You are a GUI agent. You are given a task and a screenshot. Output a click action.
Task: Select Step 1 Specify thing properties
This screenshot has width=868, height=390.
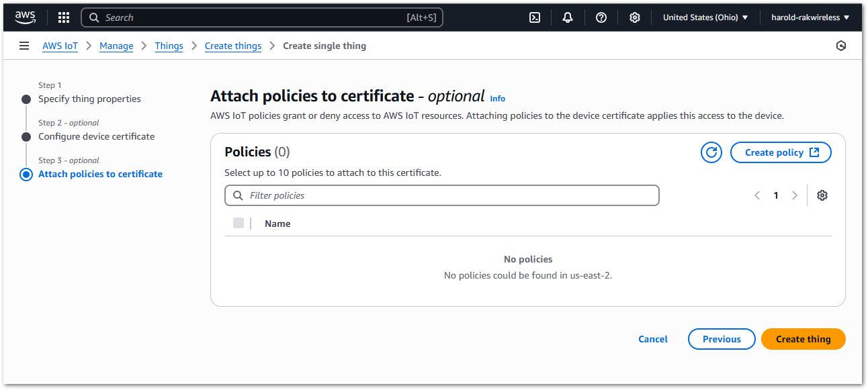(89, 99)
